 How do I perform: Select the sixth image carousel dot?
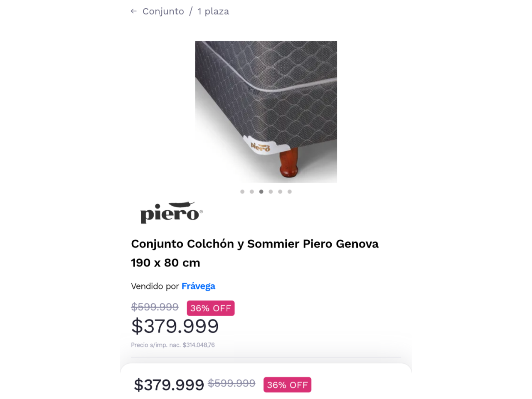(290, 192)
